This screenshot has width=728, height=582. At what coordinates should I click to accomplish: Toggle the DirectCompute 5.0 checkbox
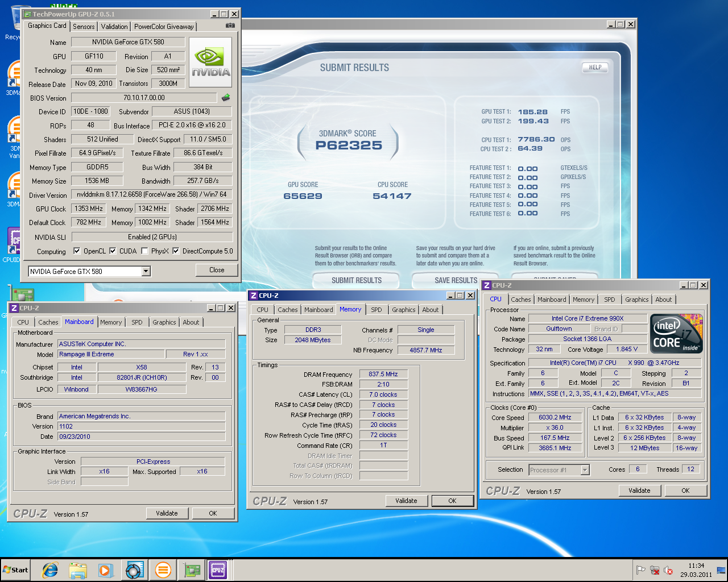[176, 251]
